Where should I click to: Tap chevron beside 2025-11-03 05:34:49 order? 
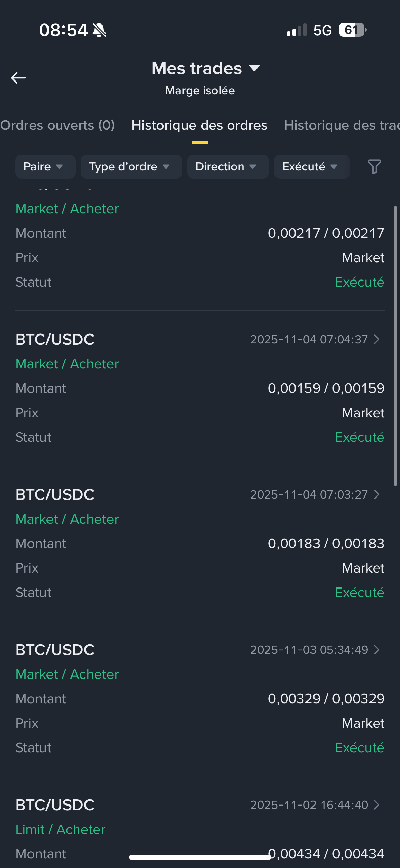[x=376, y=650]
